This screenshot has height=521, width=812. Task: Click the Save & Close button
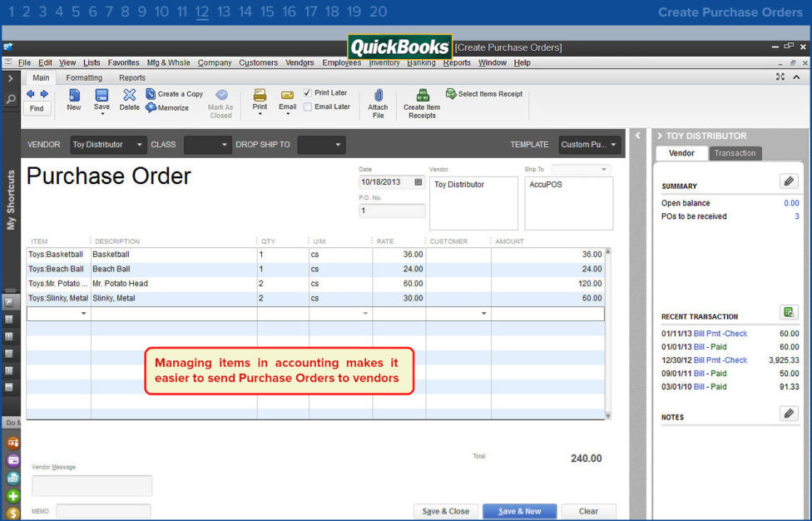click(x=445, y=511)
